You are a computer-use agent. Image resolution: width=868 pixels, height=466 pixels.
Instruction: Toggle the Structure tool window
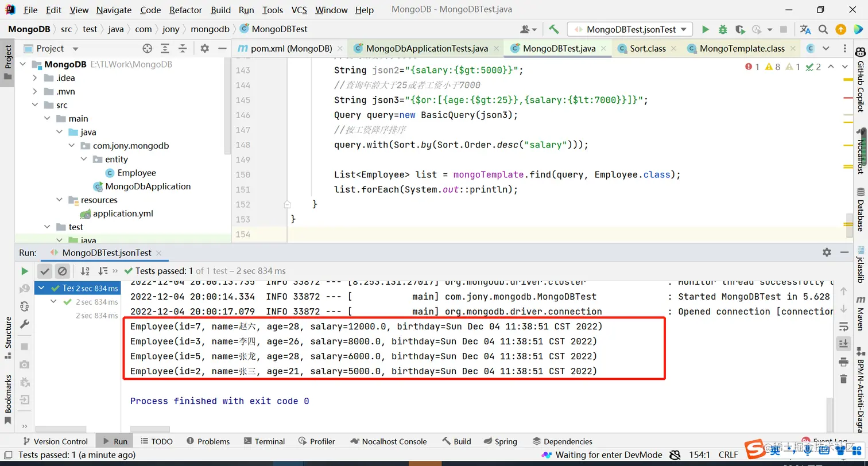7,338
